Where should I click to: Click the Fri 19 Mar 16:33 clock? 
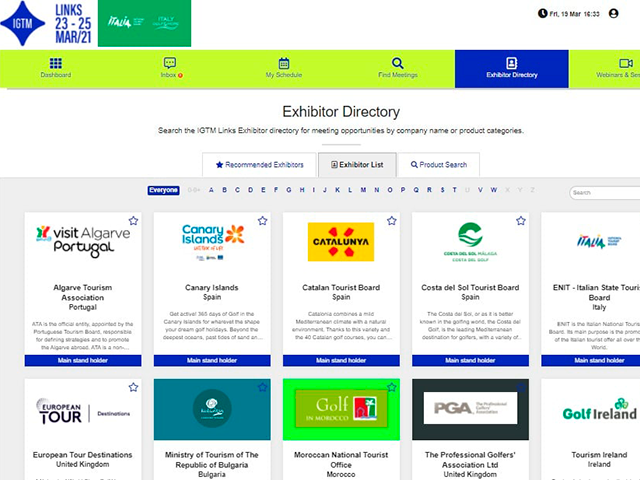click(569, 13)
